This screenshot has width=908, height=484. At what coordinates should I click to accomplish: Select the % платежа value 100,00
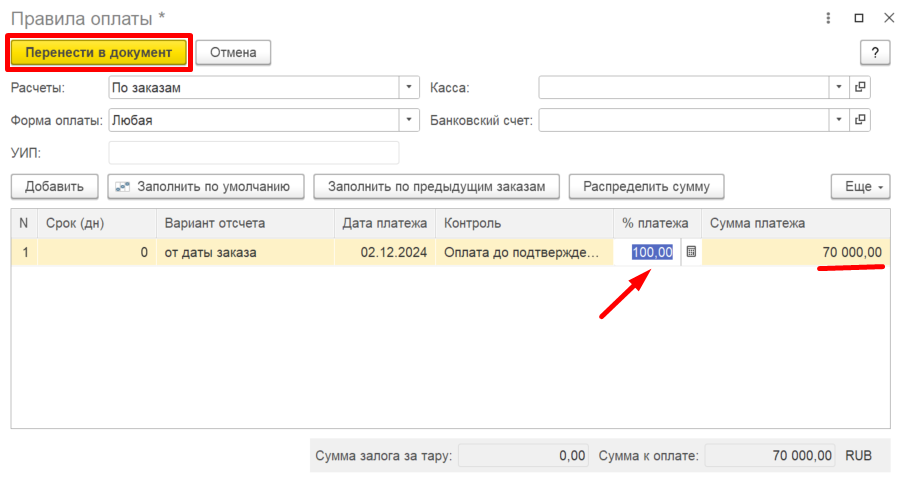pyautogui.click(x=652, y=252)
